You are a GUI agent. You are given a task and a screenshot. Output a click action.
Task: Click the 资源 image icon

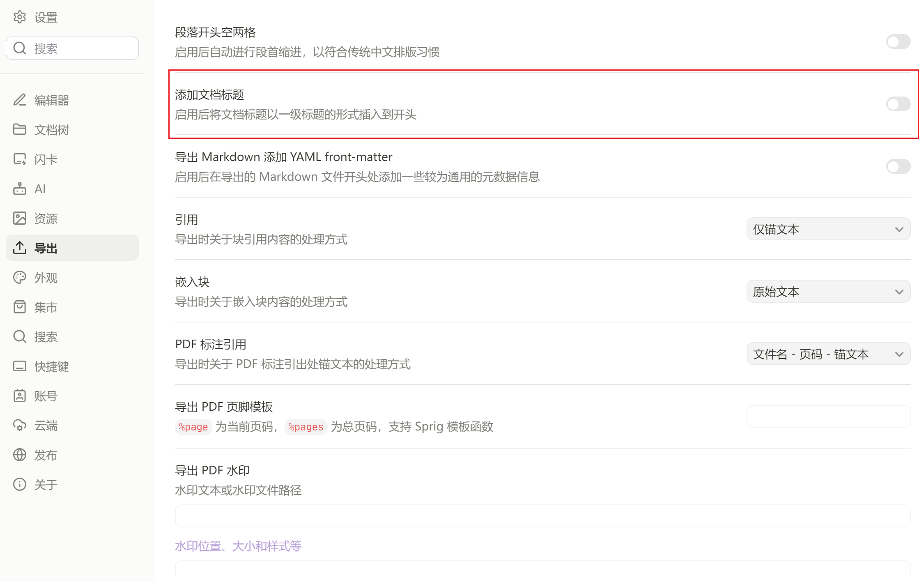point(19,218)
